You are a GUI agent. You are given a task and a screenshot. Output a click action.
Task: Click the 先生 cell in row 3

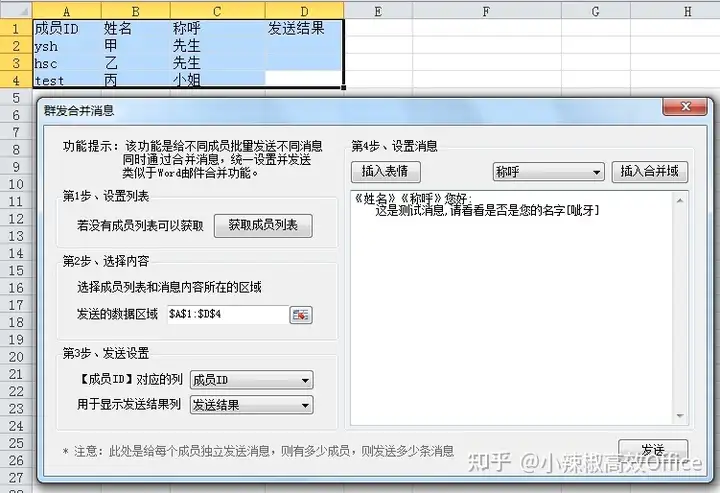click(218, 63)
